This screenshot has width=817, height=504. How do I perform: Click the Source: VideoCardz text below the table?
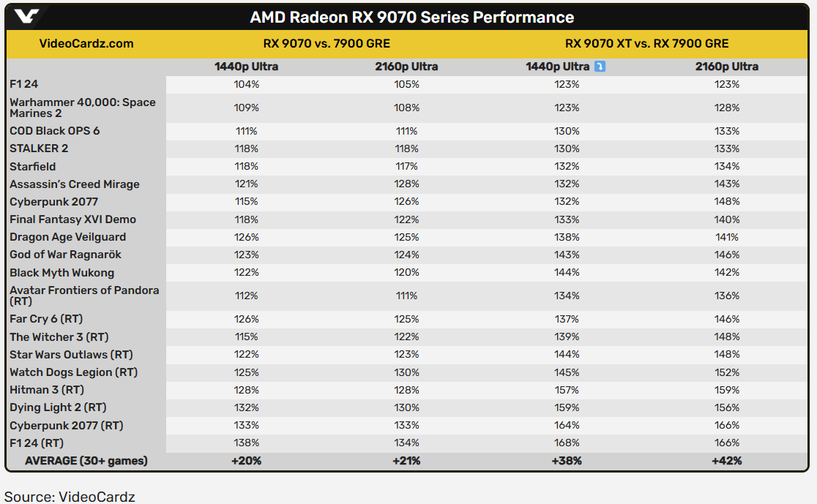coord(70,497)
